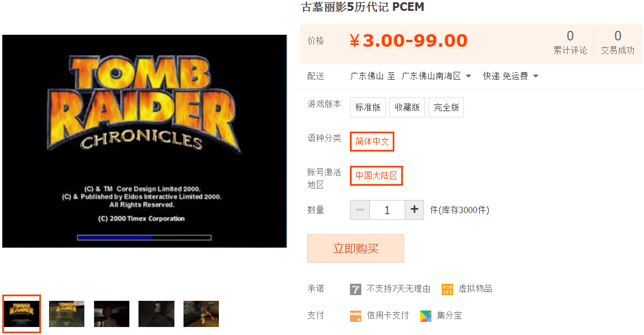Expand the 快递 免运费 shipping dropdown
Image resolution: width=644 pixels, height=335 pixels.
coord(511,76)
